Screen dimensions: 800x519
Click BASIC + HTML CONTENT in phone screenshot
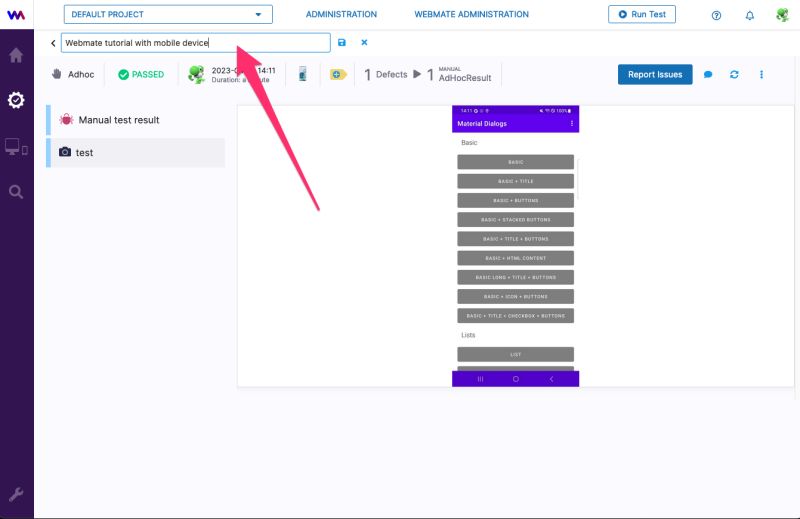(515, 258)
